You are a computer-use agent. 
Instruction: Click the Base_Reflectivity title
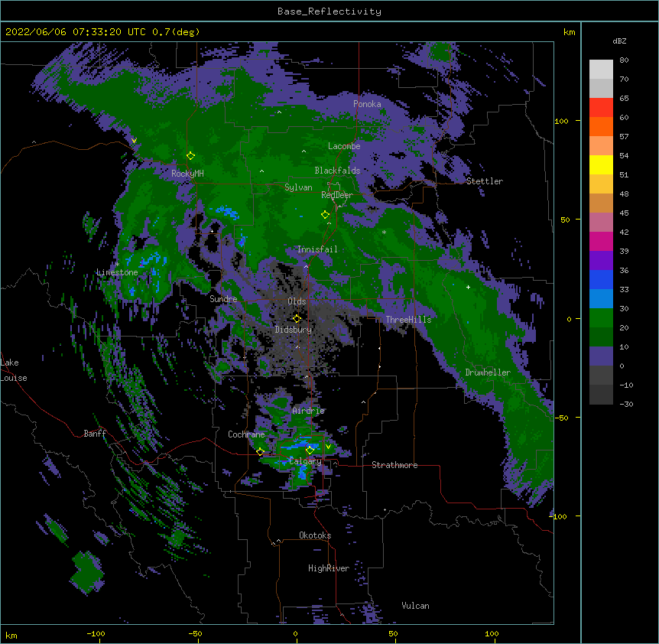(x=329, y=11)
